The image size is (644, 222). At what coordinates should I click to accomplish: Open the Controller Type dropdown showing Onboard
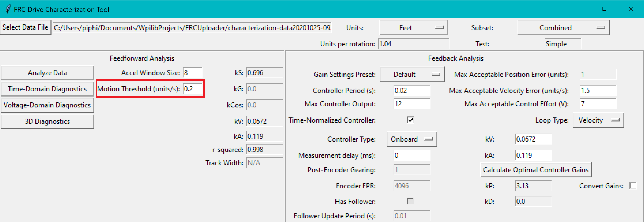(412, 139)
